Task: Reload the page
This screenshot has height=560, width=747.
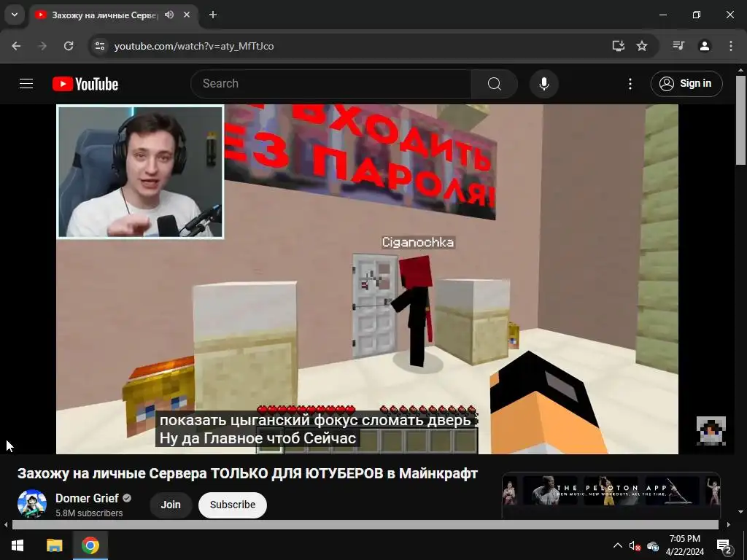Action: [x=69, y=46]
